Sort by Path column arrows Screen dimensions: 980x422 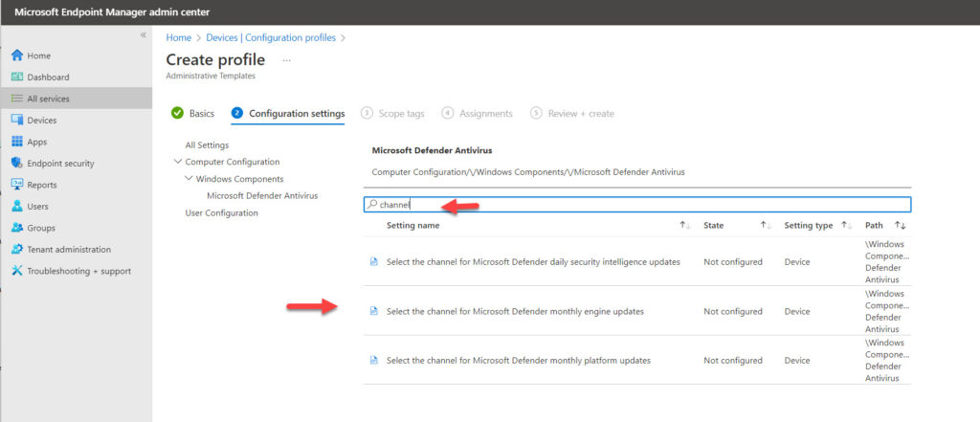coord(900,226)
